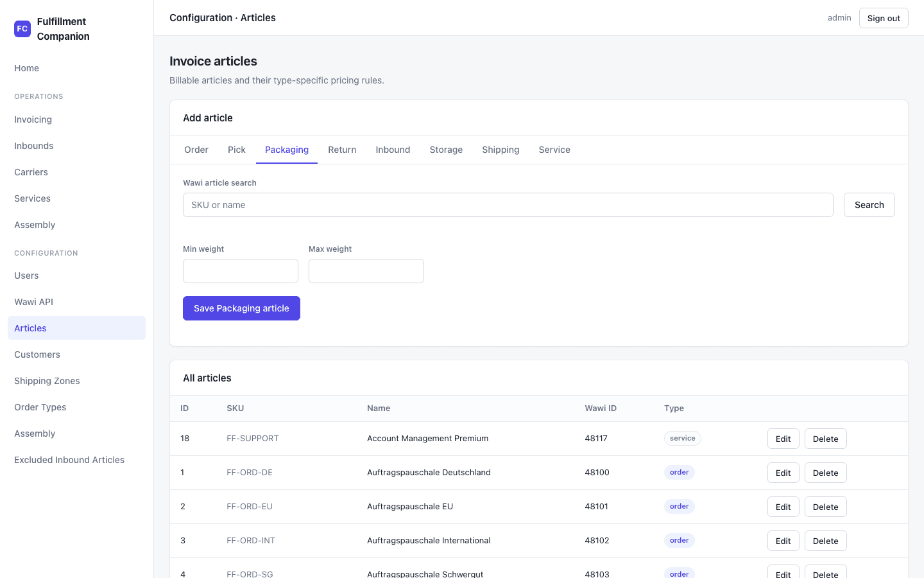Screen dimensions: 924x578
Task: Open Customers configuration
Action: (x=76, y=355)
